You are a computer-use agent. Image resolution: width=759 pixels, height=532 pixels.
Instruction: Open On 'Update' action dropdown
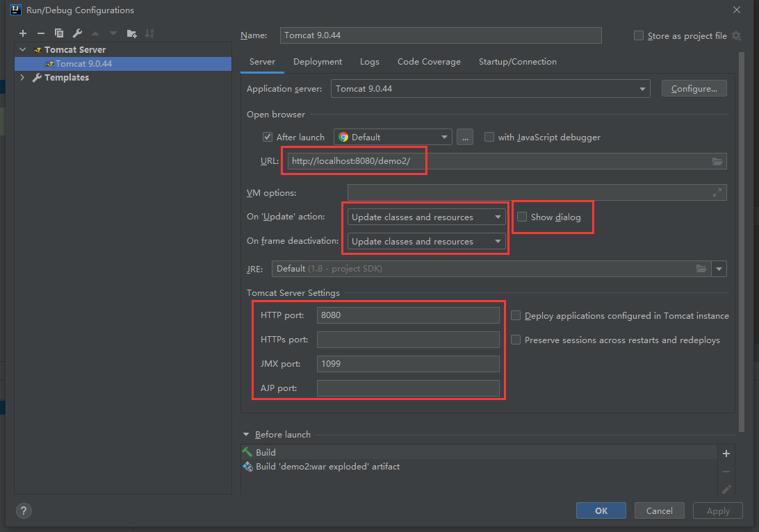coord(427,217)
